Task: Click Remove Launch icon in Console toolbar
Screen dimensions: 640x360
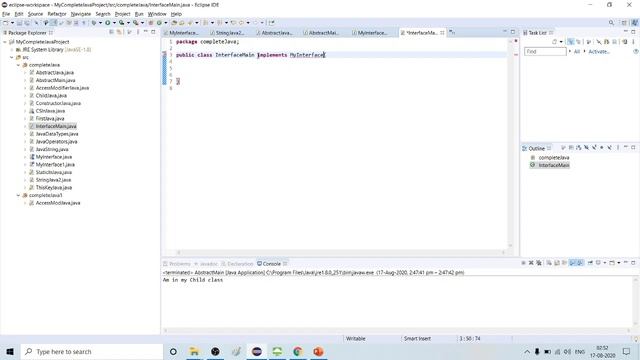Action: pyautogui.click(x=531, y=263)
